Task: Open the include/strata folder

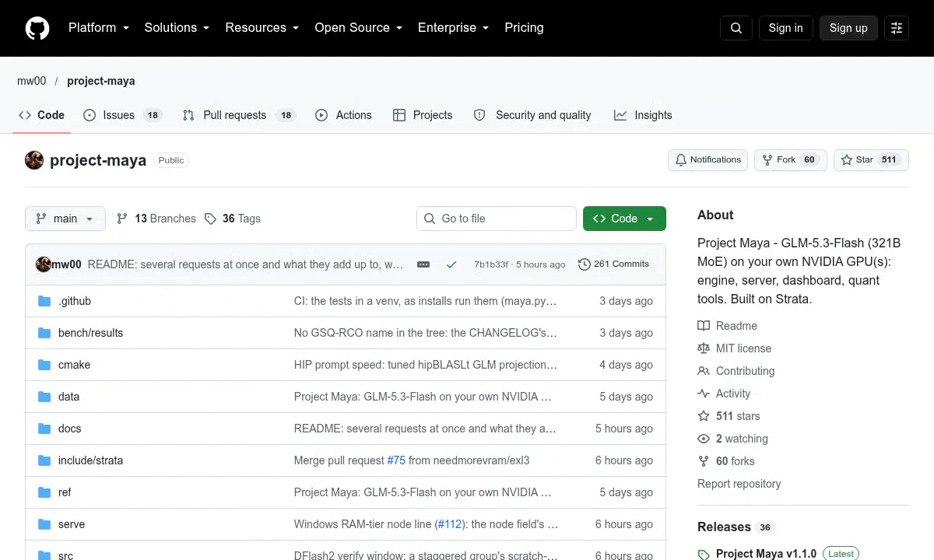Action: [x=90, y=460]
